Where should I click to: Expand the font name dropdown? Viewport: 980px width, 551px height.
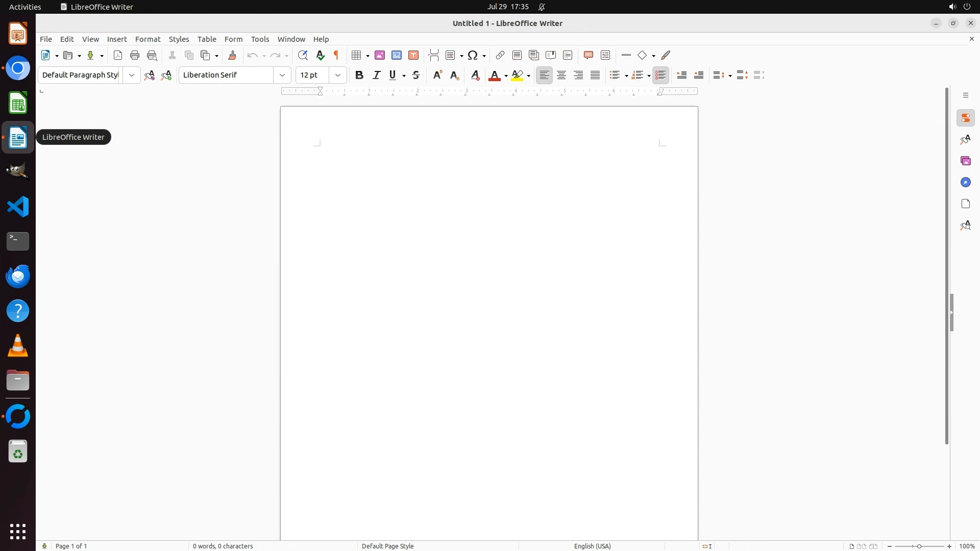[282, 76]
